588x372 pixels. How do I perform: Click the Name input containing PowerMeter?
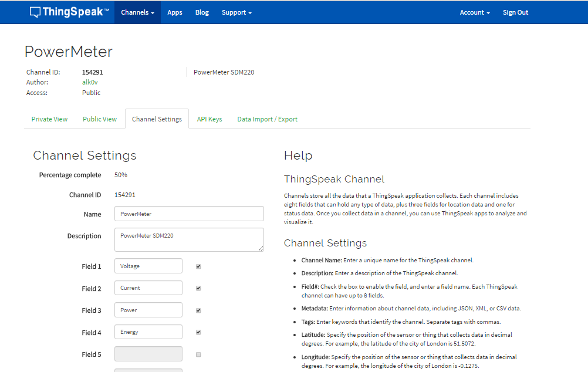coord(189,214)
